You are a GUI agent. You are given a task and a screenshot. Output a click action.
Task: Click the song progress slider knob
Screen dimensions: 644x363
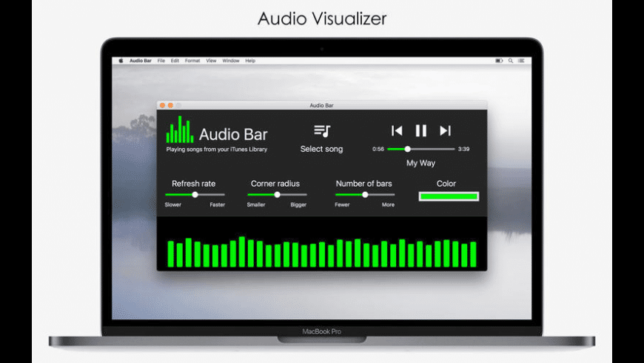[407, 149]
